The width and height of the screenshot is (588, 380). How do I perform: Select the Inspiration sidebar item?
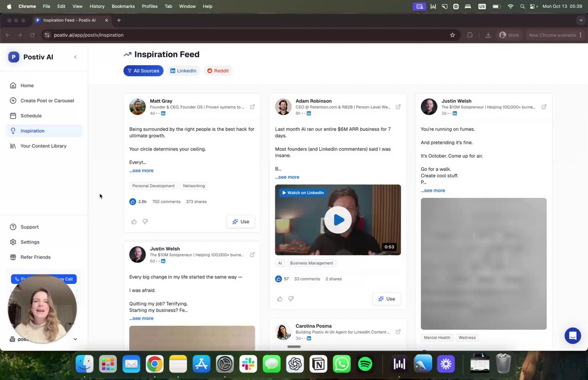click(x=45, y=131)
